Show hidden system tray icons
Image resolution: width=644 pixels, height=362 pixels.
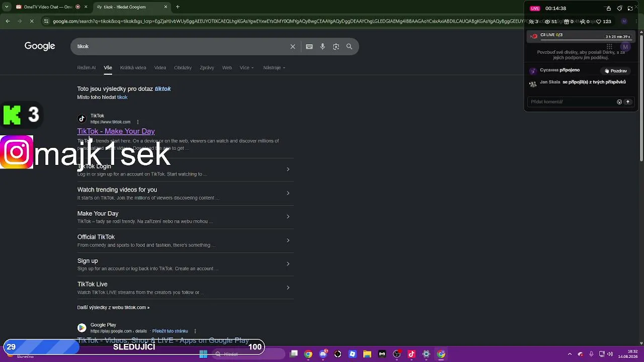coord(570,354)
